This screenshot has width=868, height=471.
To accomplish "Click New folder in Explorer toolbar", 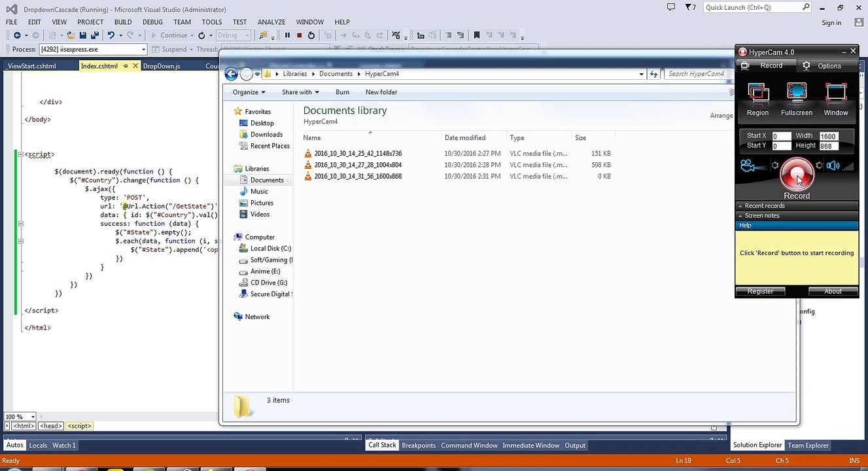I will coord(381,92).
